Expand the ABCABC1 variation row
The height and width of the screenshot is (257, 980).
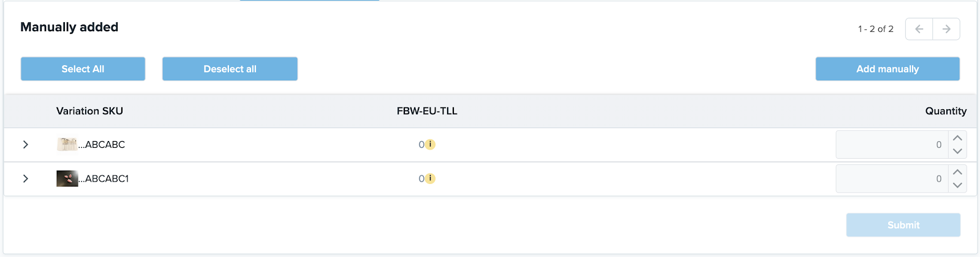tap(25, 178)
